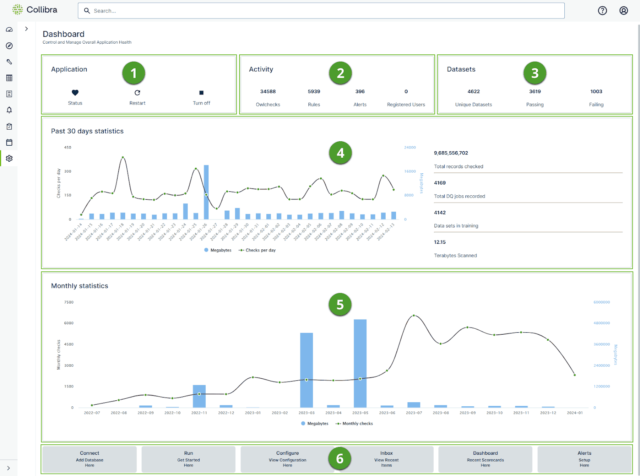640x476 pixels.
Task: Click the Monthly statistics heading
Action: point(79,286)
